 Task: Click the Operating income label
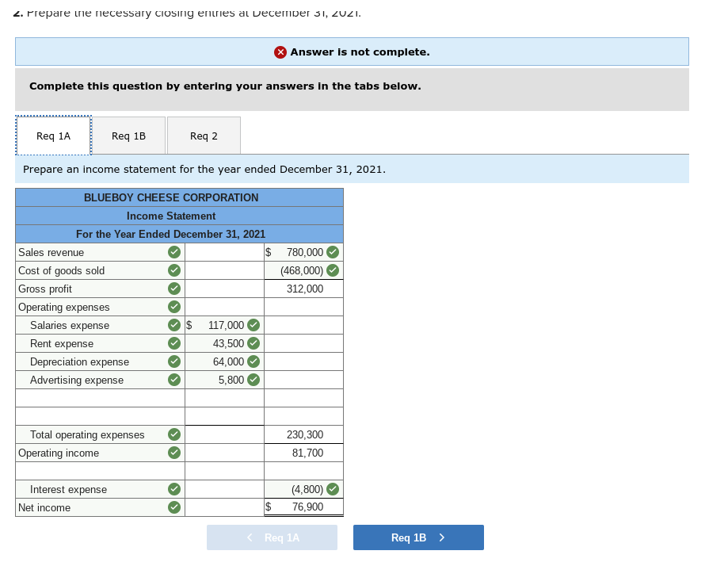[x=59, y=453]
